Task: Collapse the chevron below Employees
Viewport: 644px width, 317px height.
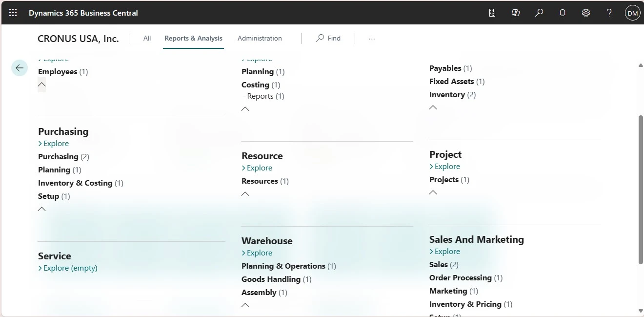Action: pos(42,85)
